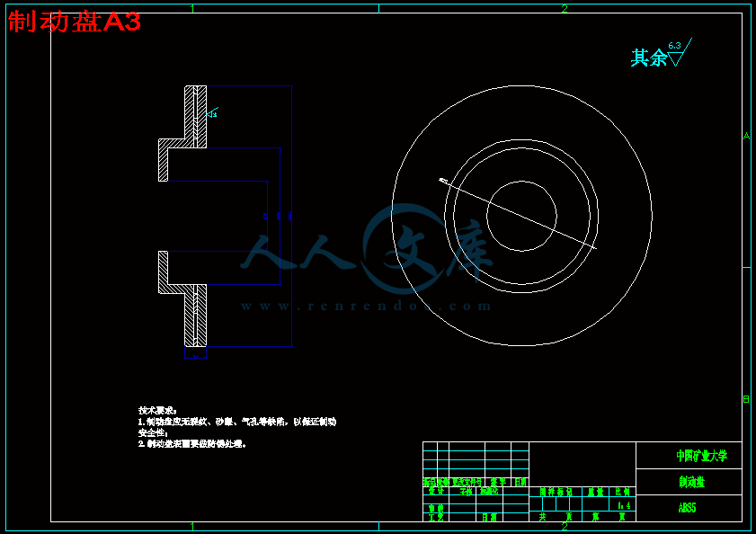This screenshot has height=534, width=756.
Task: Select the red title text "制动盘A3"
Action: point(75,22)
